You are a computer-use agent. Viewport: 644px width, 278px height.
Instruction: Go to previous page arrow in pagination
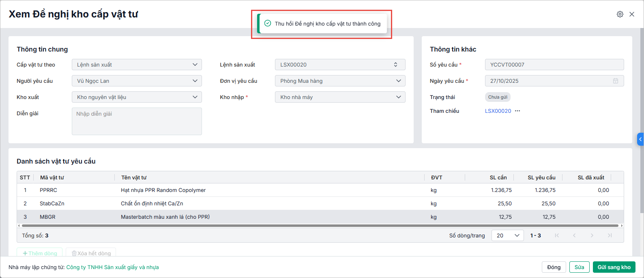(574, 235)
